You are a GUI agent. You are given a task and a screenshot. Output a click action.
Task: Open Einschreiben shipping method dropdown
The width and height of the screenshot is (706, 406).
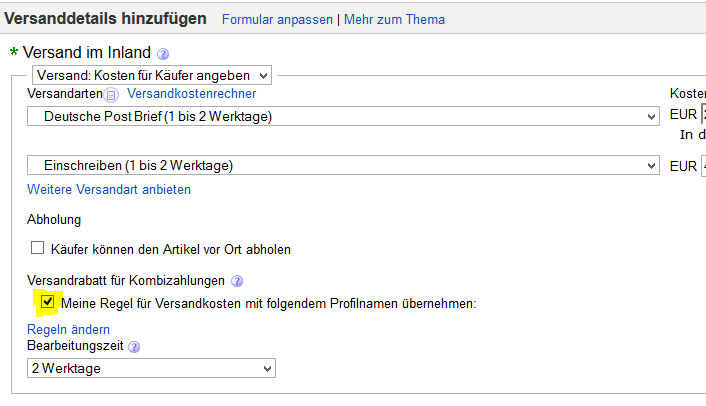click(343, 165)
